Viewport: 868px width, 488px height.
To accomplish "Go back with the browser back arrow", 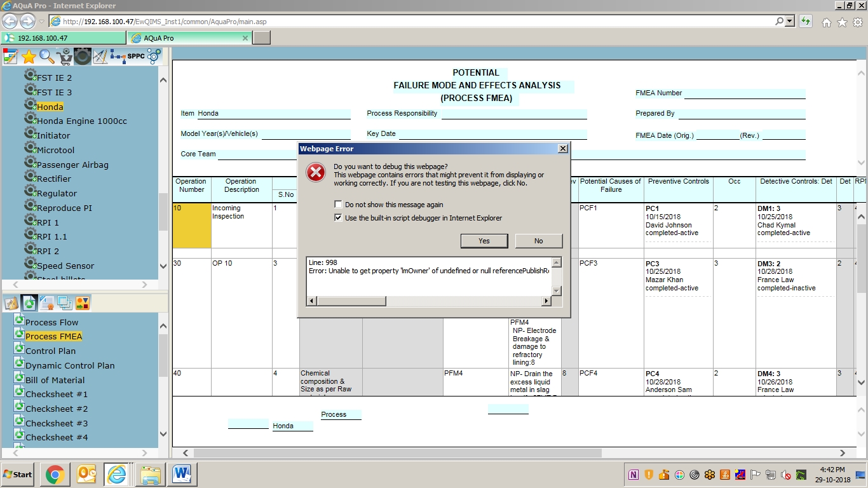I will coord(10,21).
